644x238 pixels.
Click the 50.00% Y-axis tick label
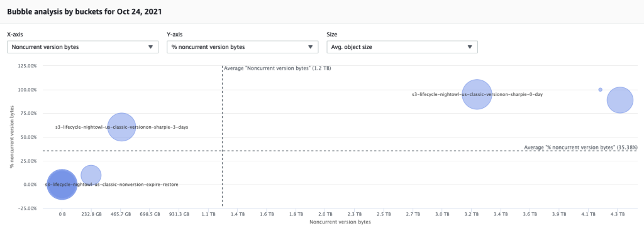point(29,137)
